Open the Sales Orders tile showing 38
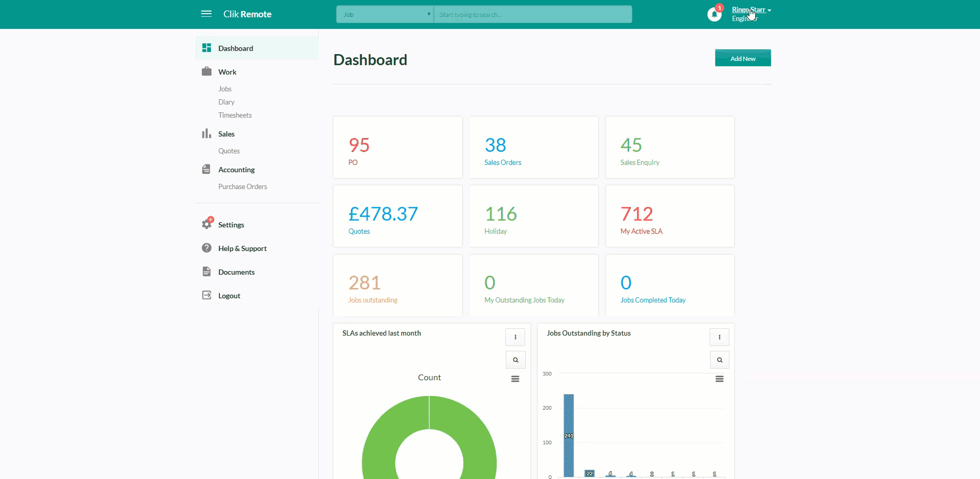The image size is (980, 479). coord(534,147)
